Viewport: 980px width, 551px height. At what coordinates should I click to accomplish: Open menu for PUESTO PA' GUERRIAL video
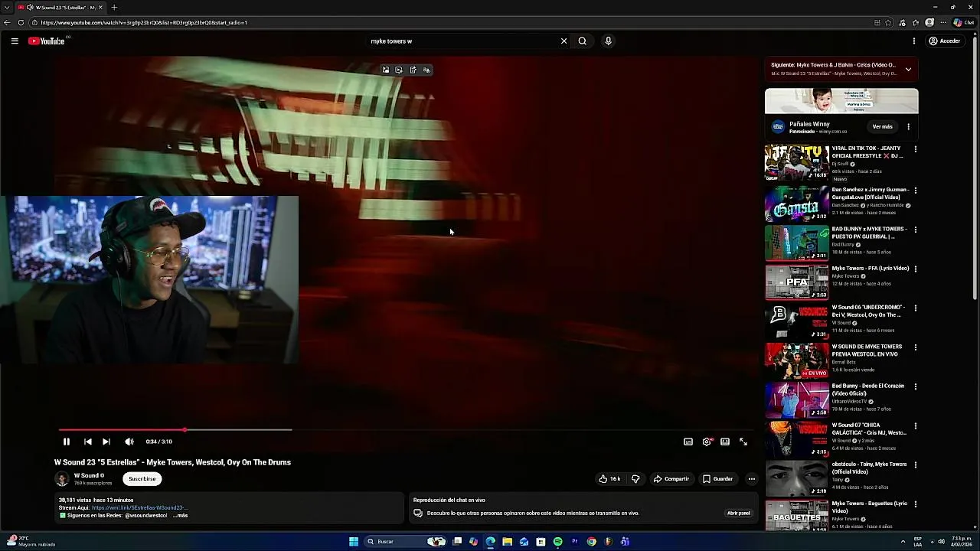[916, 230]
